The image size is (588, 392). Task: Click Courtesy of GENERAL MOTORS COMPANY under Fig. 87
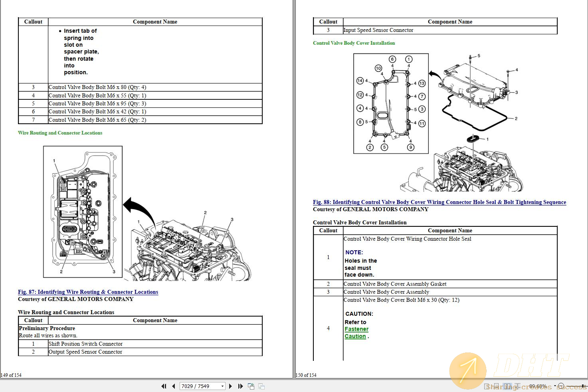click(75, 299)
